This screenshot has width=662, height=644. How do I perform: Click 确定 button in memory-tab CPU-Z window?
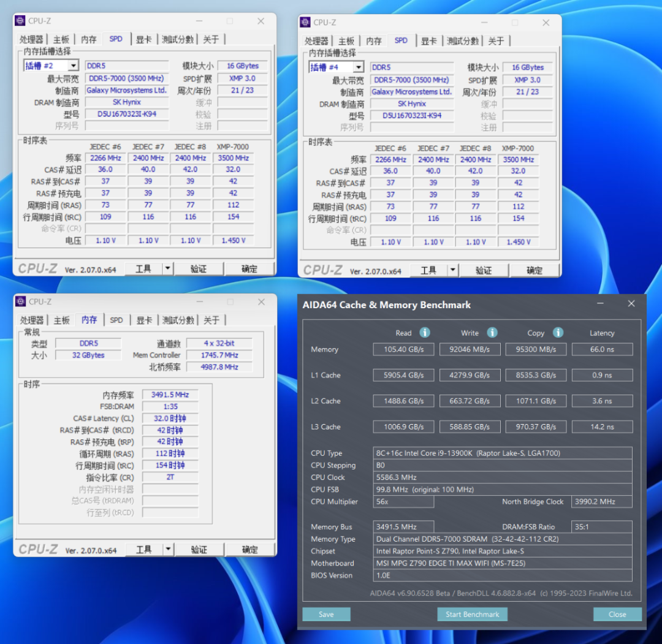click(x=249, y=549)
